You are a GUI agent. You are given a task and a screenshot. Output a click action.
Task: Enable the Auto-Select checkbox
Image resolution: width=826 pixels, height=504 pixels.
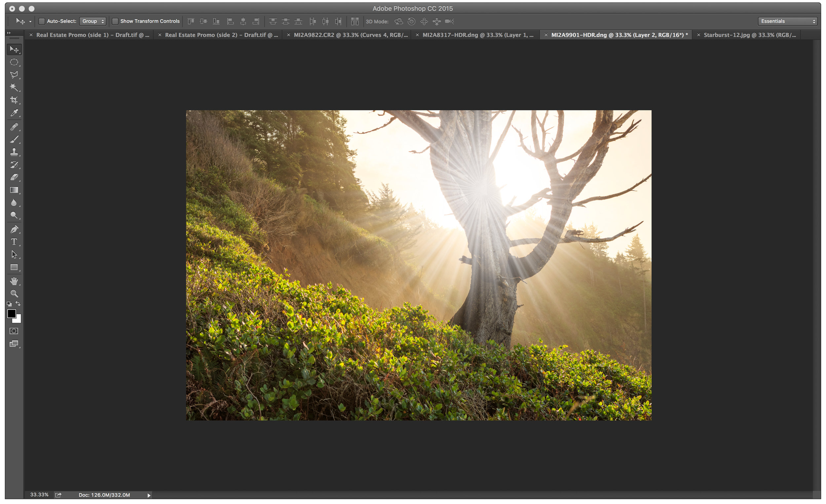(x=42, y=21)
